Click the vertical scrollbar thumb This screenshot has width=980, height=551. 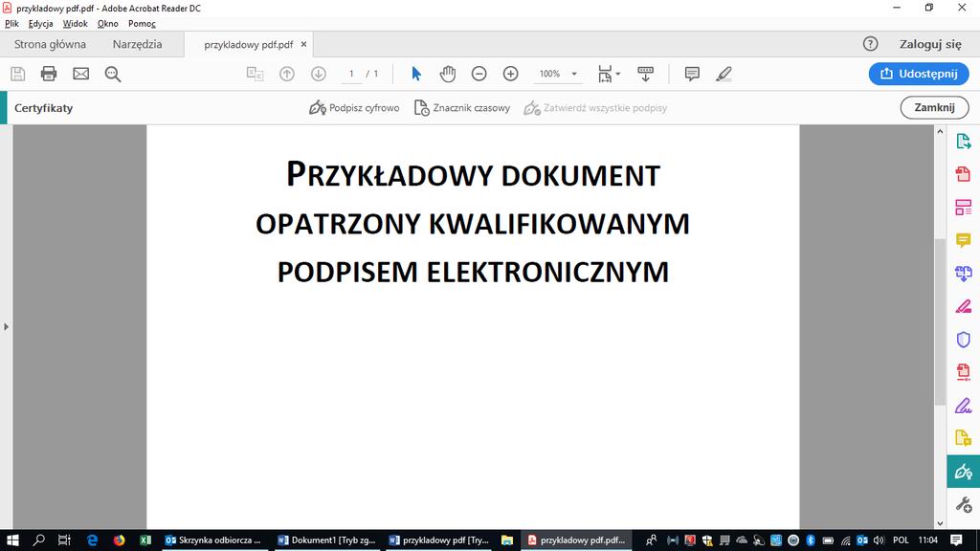click(940, 321)
